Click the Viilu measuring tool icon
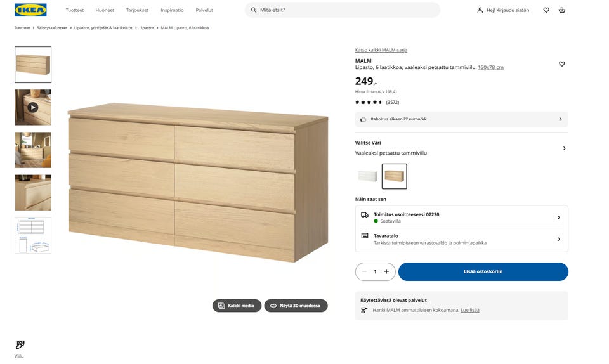 [x=20, y=345]
